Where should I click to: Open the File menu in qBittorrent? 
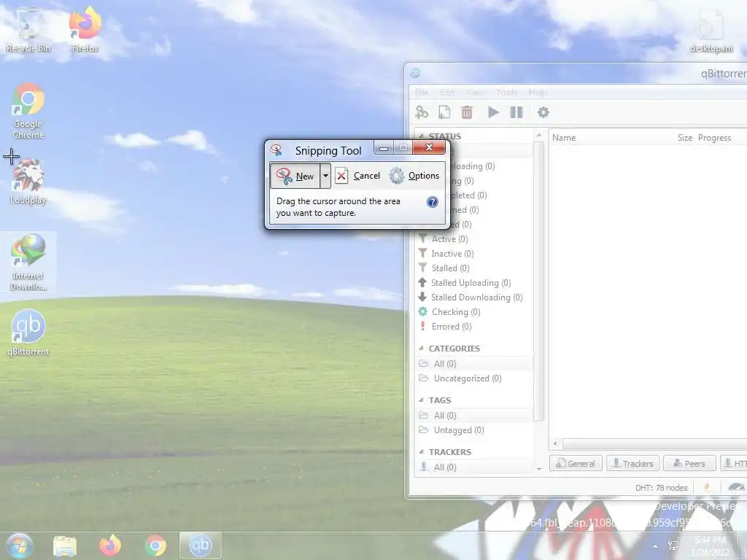422,92
